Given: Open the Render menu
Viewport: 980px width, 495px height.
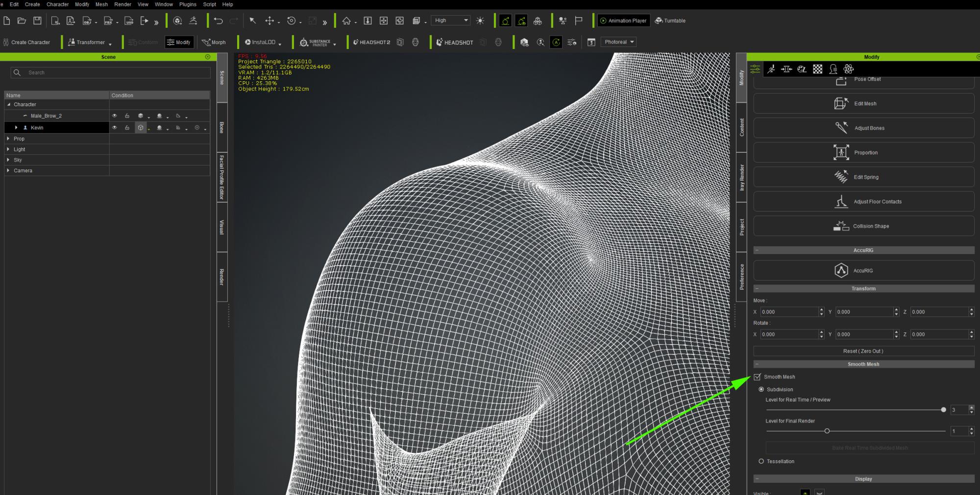Looking at the screenshot, I should pos(122,4).
